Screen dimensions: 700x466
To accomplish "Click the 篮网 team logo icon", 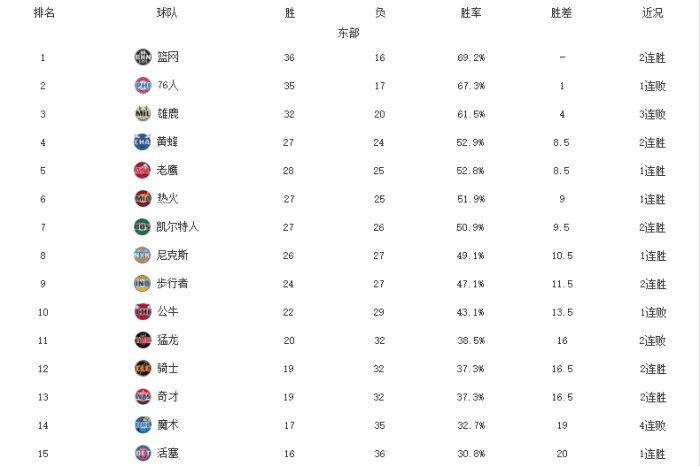I will tap(142, 57).
